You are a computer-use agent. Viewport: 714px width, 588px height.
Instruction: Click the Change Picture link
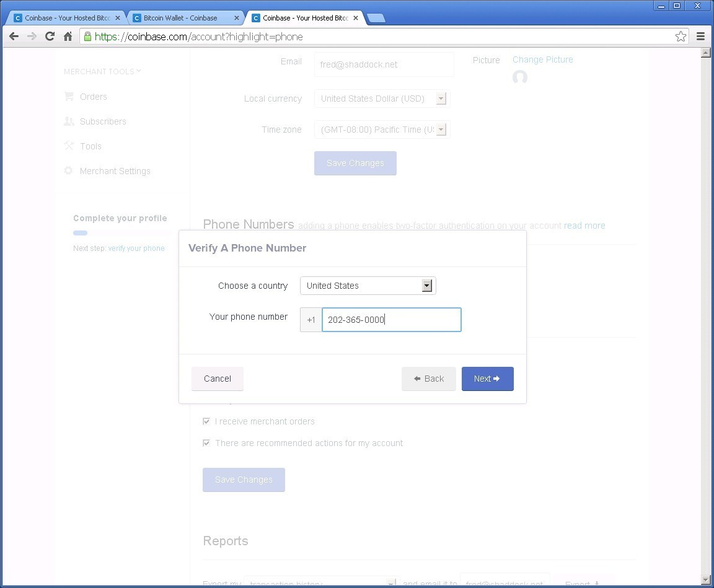tap(543, 59)
